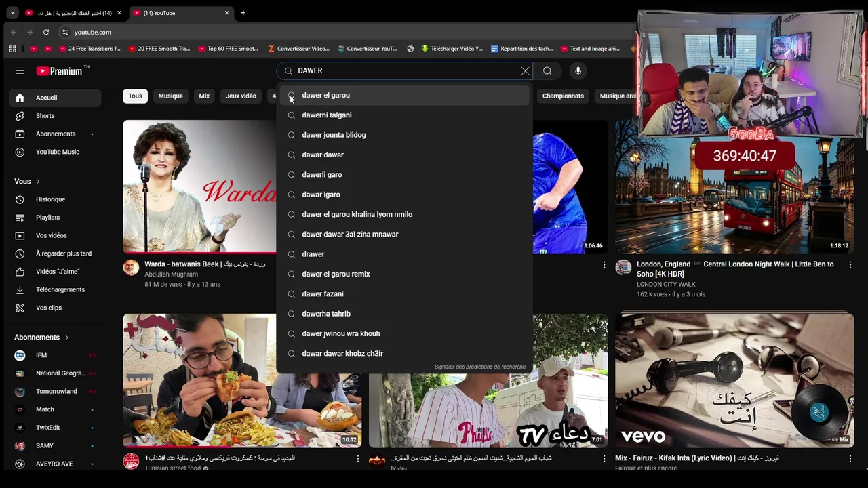This screenshot has width=868, height=488.
Task: Choose suggestion "dawar lgaro"
Action: pos(404,195)
